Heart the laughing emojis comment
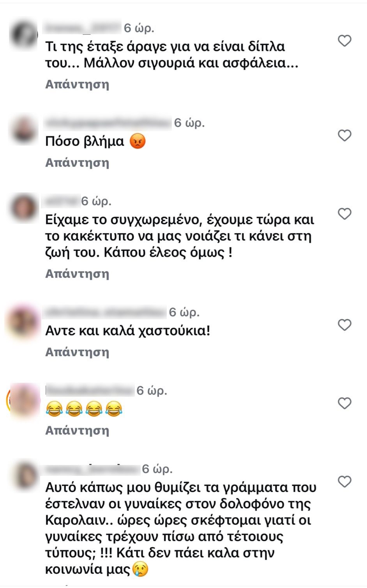Screen dimensions: 367x588 [344, 403]
